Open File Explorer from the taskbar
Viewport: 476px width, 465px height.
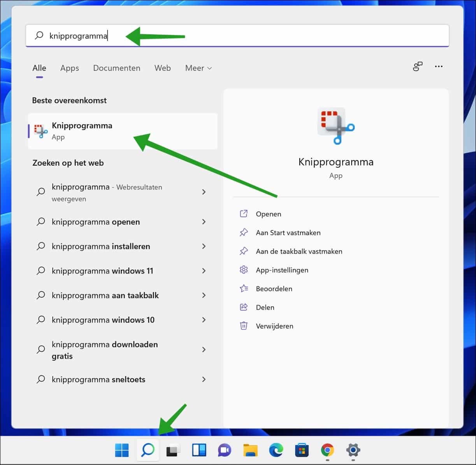point(251,450)
